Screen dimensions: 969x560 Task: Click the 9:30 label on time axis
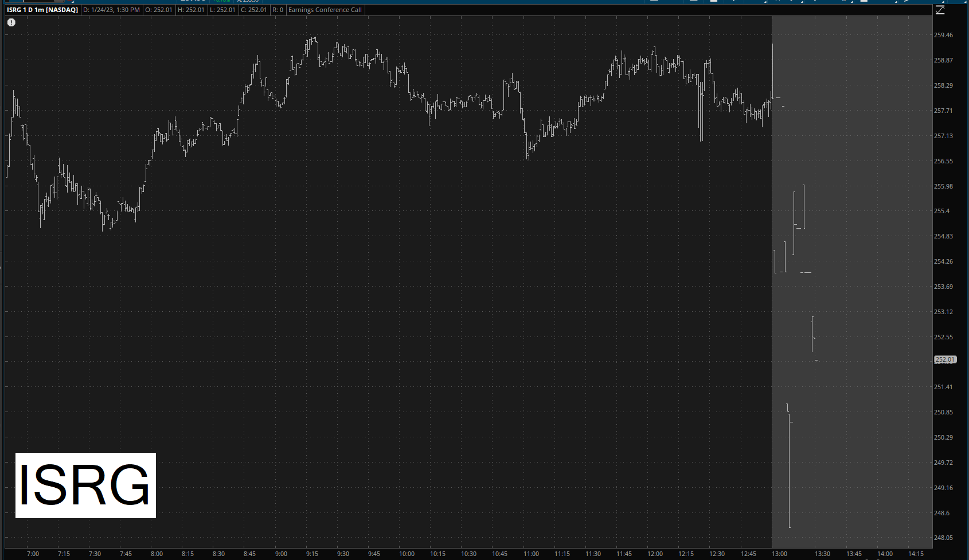click(x=343, y=554)
